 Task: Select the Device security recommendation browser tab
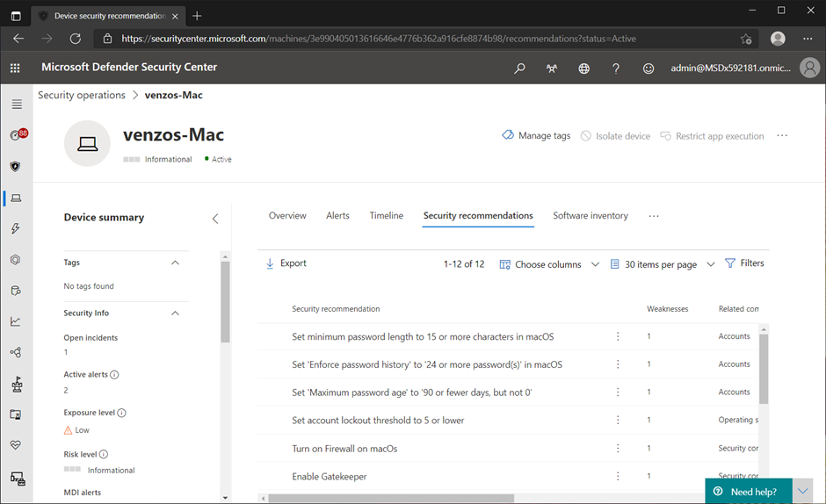[x=107, y=16]
